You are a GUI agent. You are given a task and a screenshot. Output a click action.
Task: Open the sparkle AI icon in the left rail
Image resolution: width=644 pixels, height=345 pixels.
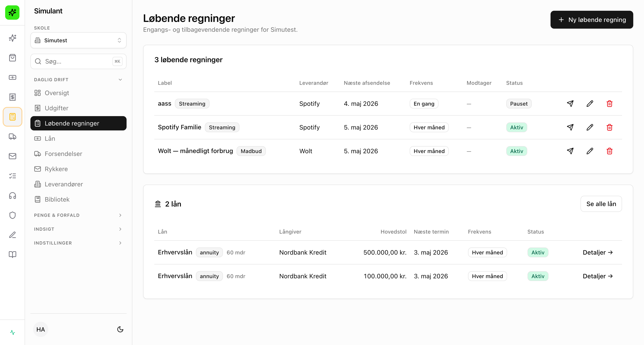12,38
